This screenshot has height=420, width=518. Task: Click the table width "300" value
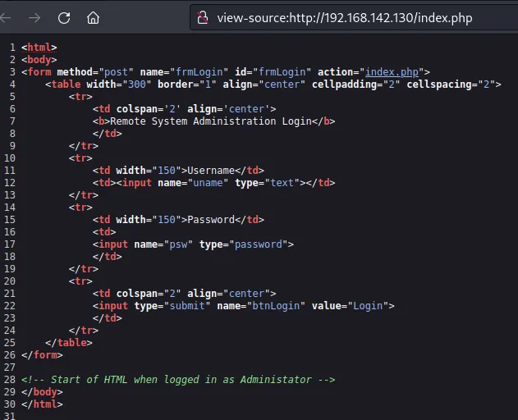(137, 84)
